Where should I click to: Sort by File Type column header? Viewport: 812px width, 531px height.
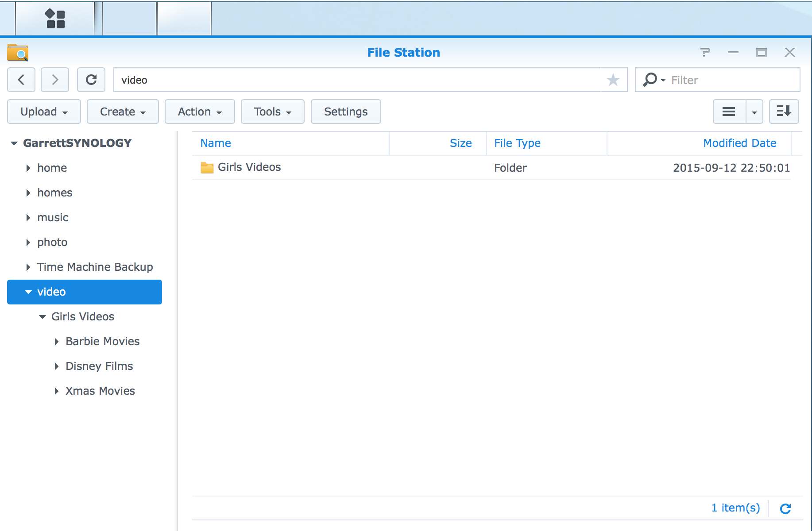click(x=518, y=143)
